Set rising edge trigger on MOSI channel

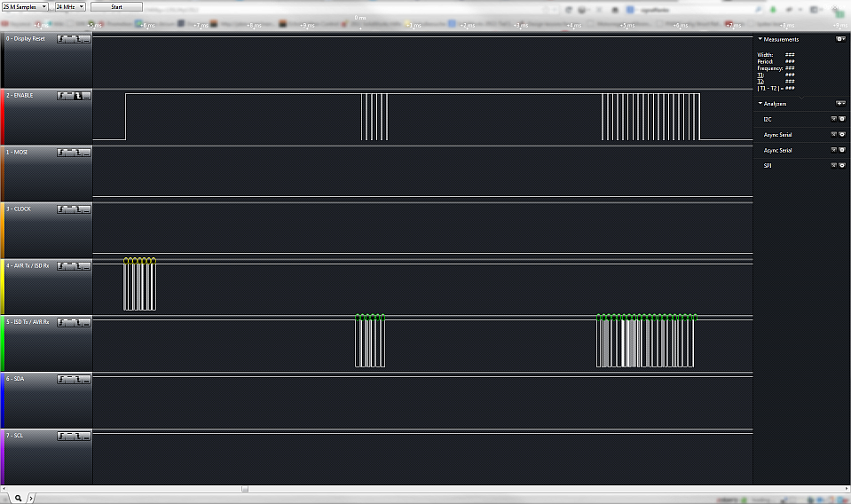tap(61, 153)
